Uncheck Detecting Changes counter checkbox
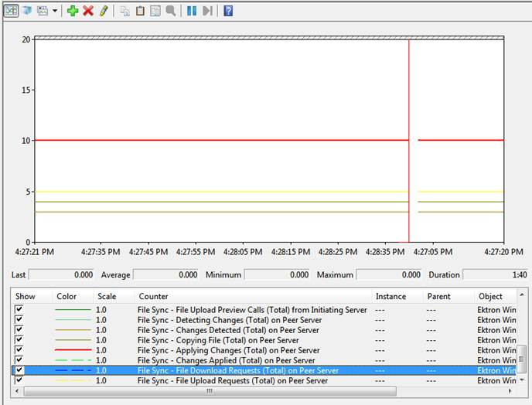532x405 pixels. tap(19, 319)
